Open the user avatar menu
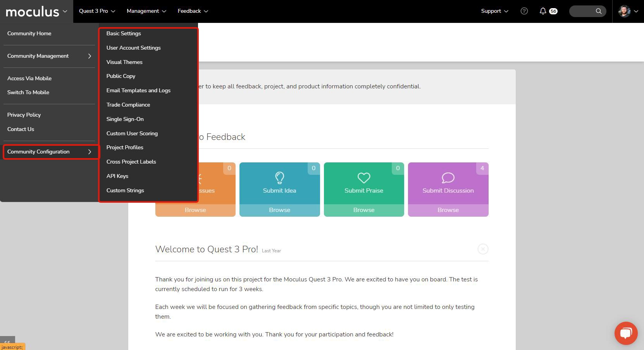644x350 pixels. pos(628,11)
